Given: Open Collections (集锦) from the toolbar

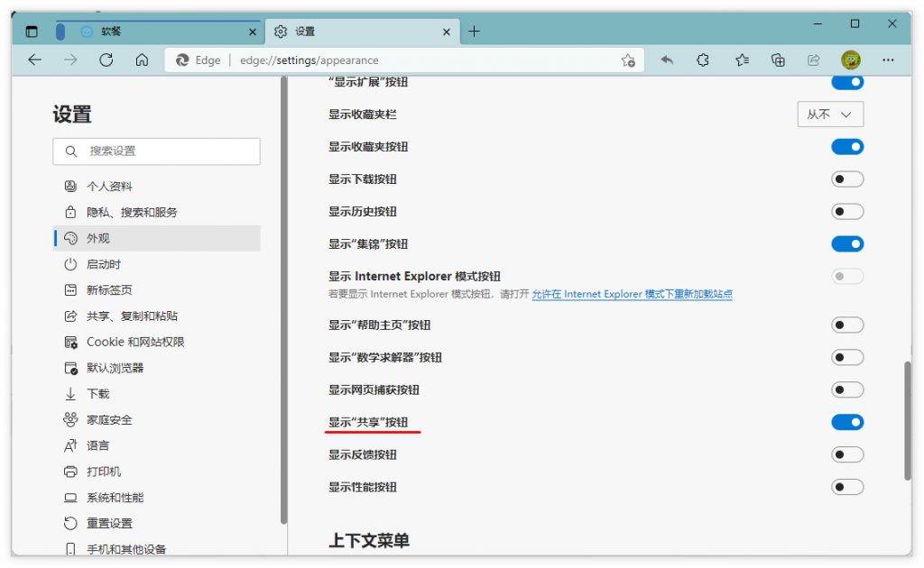Looking at the screenshot, I should [777, 60].
